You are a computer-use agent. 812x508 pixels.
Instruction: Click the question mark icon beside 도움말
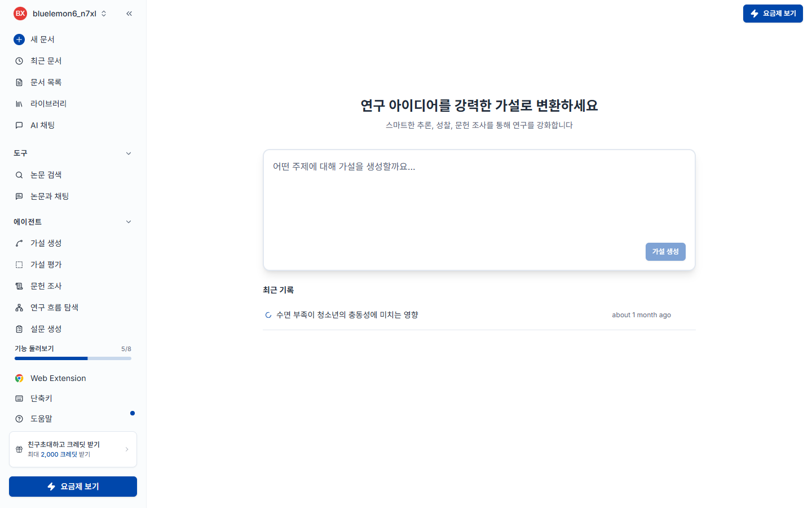pos(19,419)
